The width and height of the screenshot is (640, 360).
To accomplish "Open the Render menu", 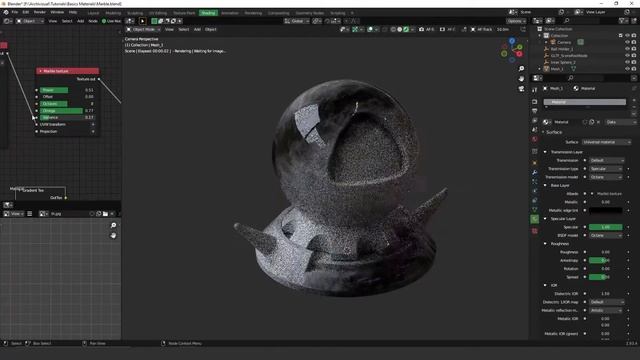I will 40,12.
